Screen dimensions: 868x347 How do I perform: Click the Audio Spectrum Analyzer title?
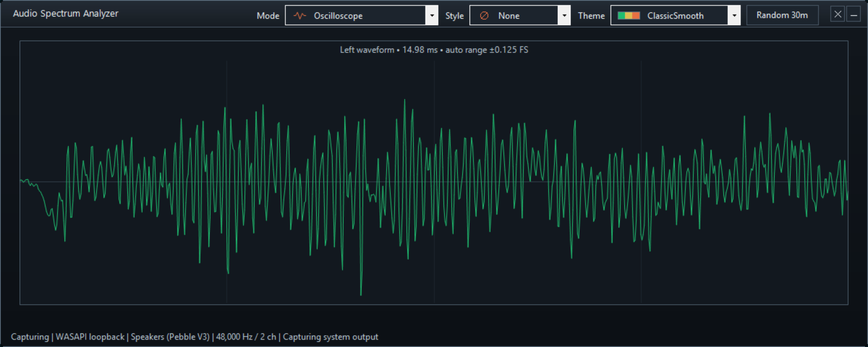click(66, 13)
